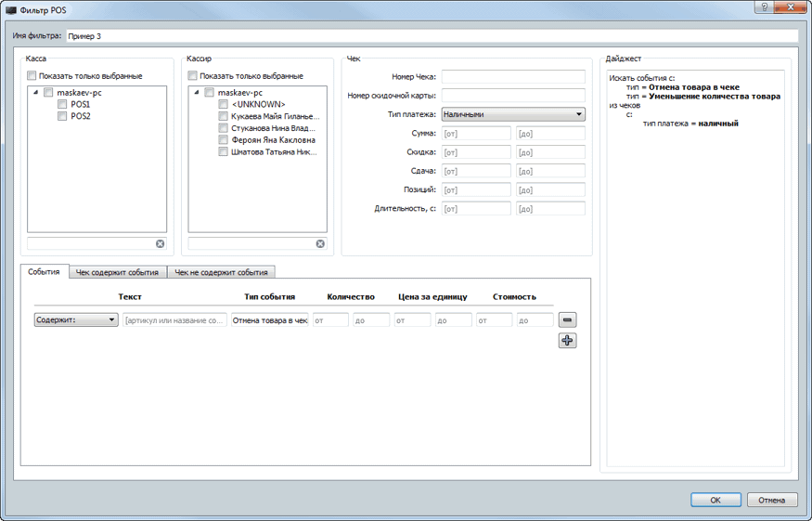Collapse the maskaev-pc node in Касса tree

33,93
